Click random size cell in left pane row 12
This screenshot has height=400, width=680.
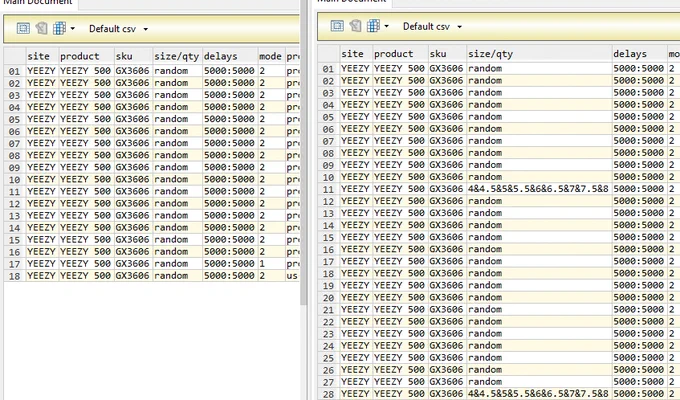pyautogui.click(x=177, y=203)
